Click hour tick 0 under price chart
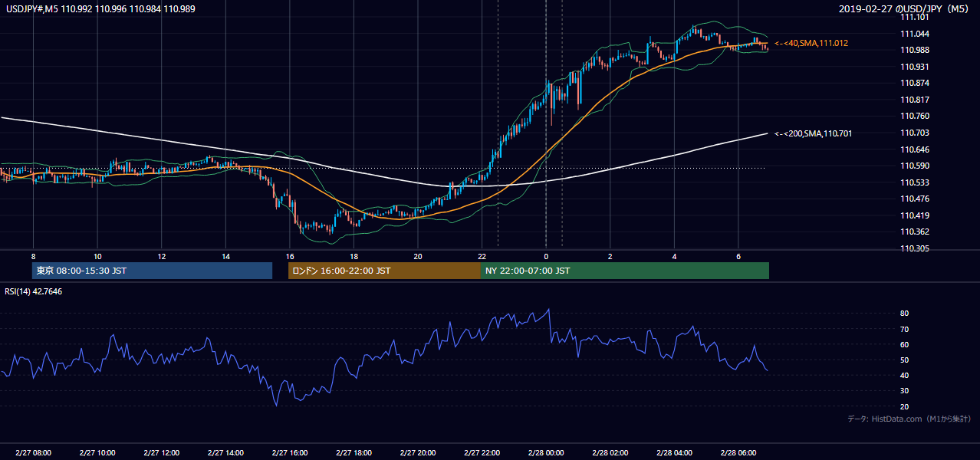This screenshot has height=460, width=980. pos(546,256)
